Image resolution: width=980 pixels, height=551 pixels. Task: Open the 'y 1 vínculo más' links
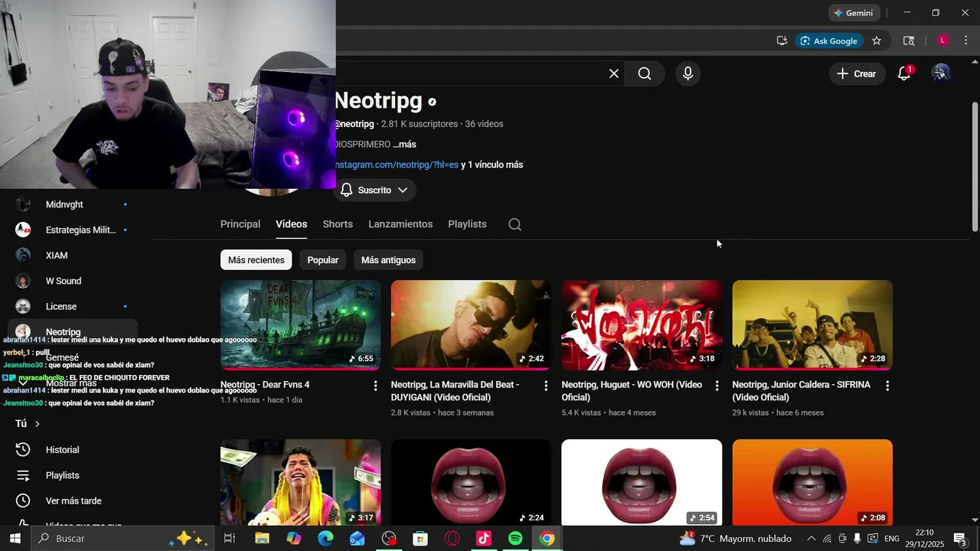tap(492, 165)
